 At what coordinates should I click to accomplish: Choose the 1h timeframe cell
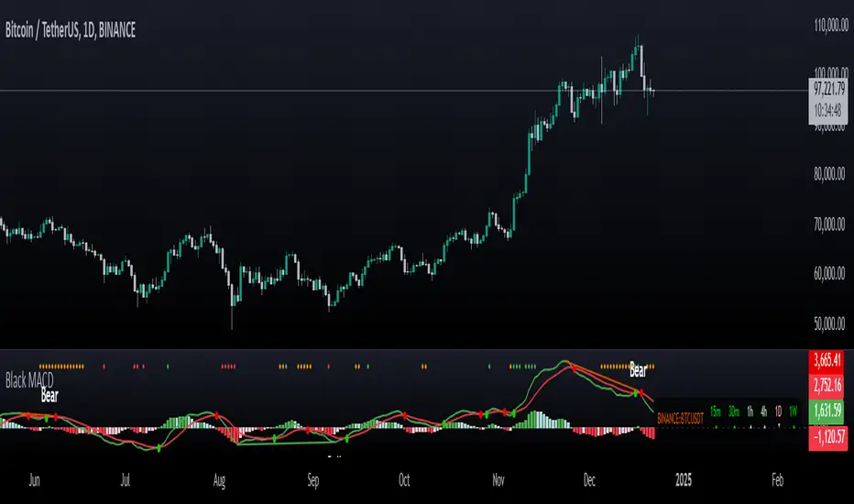750,412
